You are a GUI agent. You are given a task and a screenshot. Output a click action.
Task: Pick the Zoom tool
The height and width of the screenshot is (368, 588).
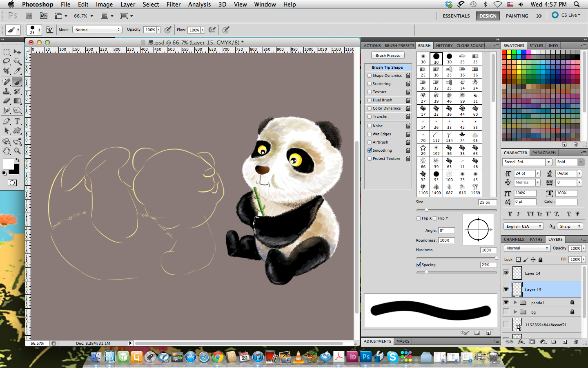click(17, 151)
